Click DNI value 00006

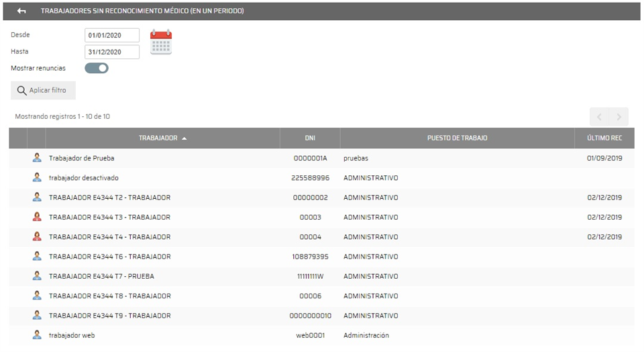(x=310, y=296)
